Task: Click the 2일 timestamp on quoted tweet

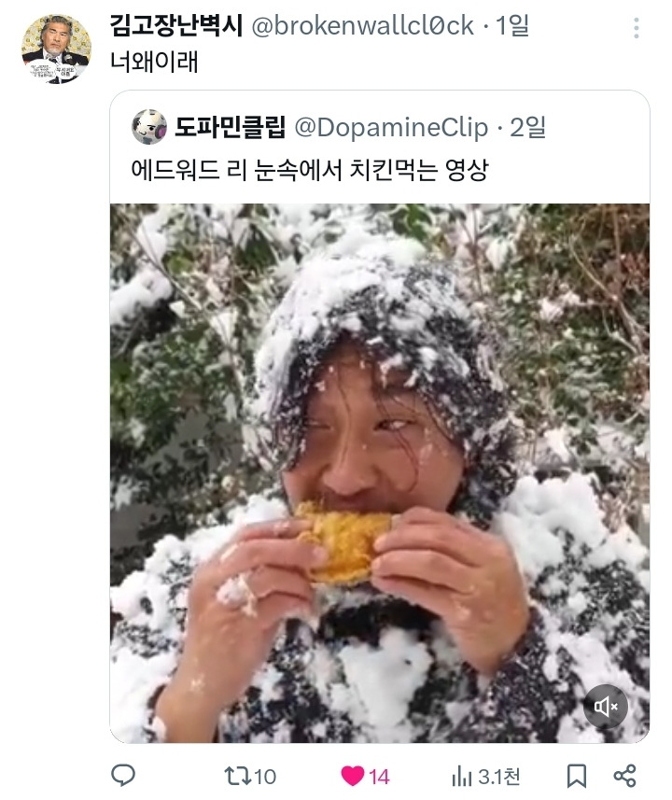Action: click(528, 127)
